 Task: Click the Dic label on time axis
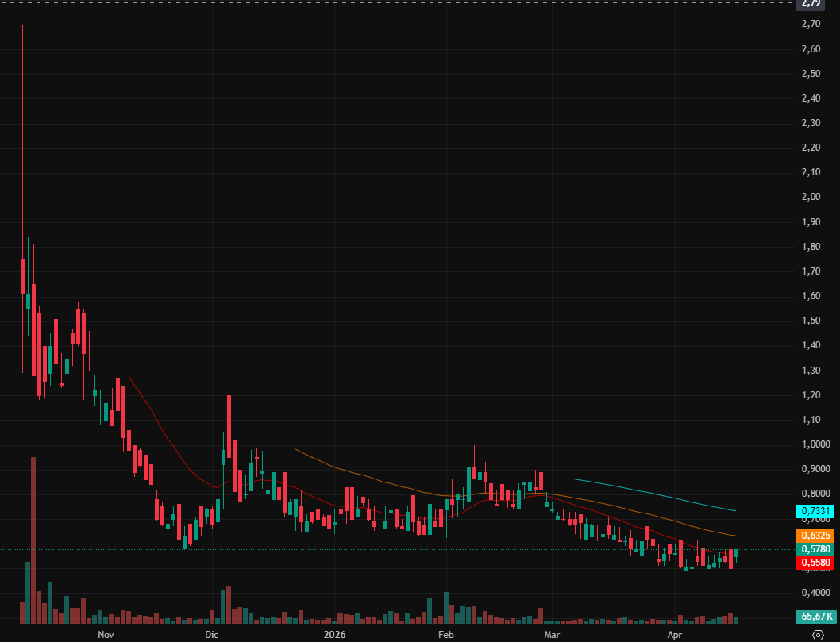click(212, 635)
